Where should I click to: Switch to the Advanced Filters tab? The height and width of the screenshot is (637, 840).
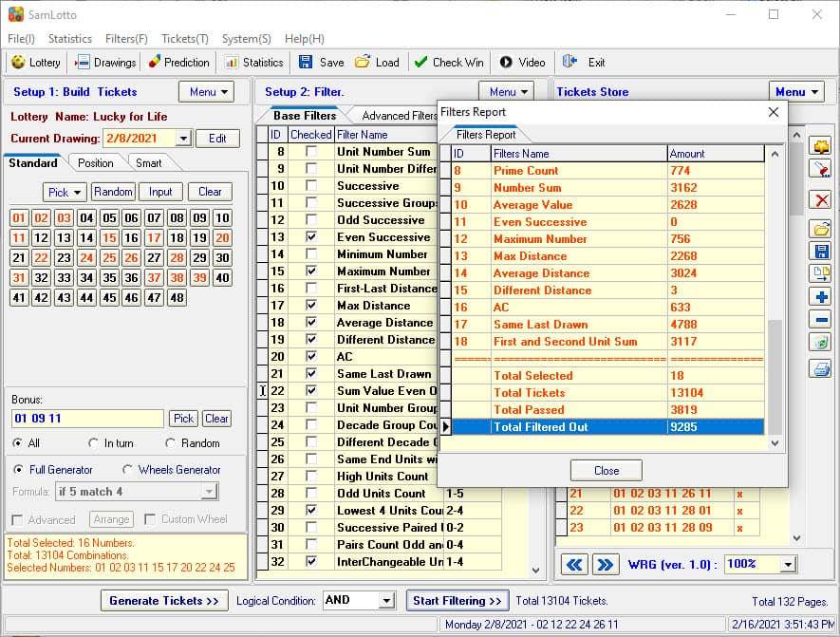pyautogui.click(x=400, y=116)
